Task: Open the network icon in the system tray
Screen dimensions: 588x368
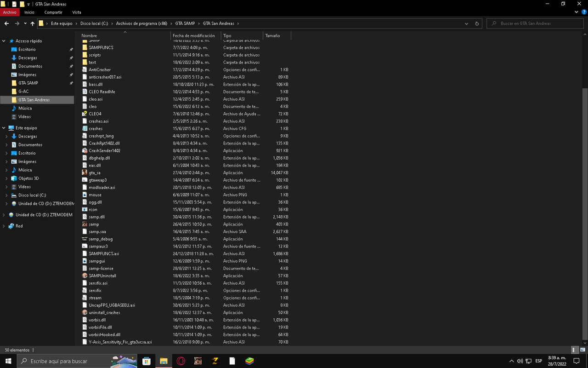Action: (529, 361)
